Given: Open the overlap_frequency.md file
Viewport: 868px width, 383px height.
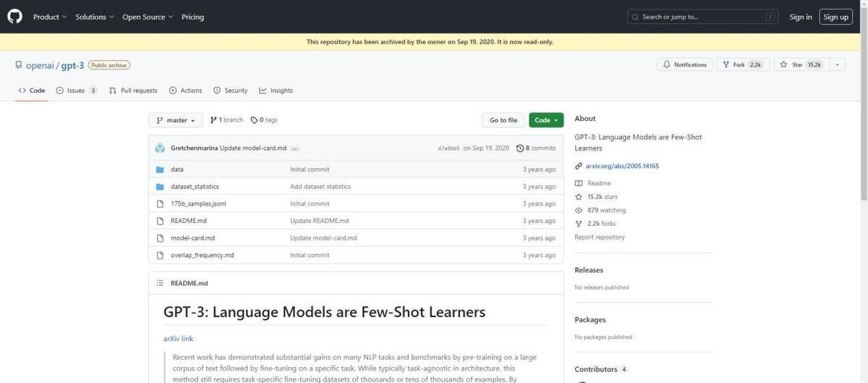Looking at the screenshot, I should [203, 256].
